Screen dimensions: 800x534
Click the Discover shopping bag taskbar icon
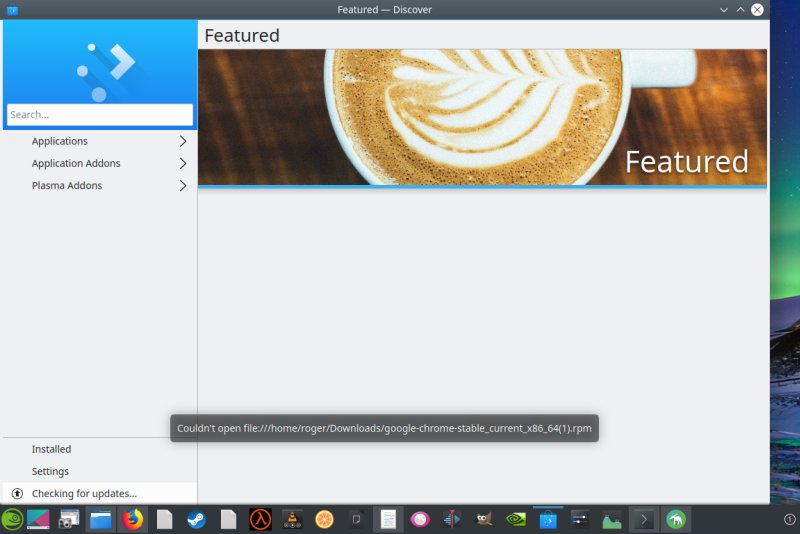[548, 519]
